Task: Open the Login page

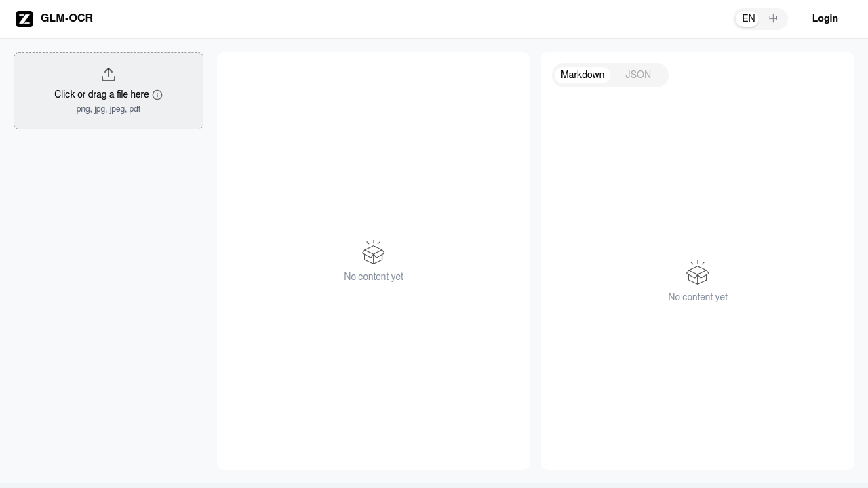Action: click(825, 18)
